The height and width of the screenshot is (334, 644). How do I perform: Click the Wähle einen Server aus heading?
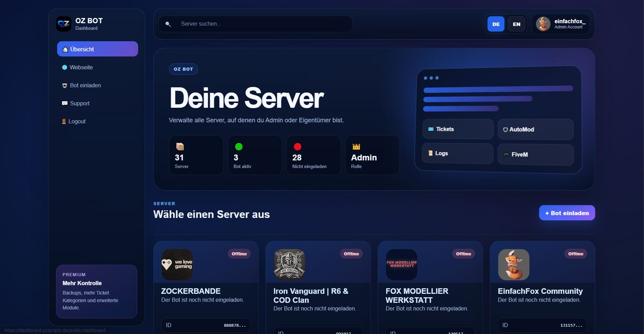pos(212,214)
